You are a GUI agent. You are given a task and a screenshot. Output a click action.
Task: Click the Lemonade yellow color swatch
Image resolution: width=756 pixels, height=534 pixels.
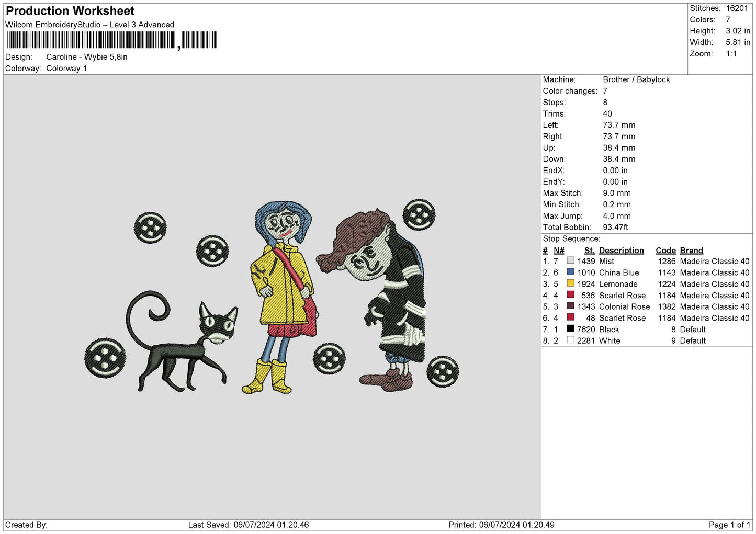[x=570, y=283]
